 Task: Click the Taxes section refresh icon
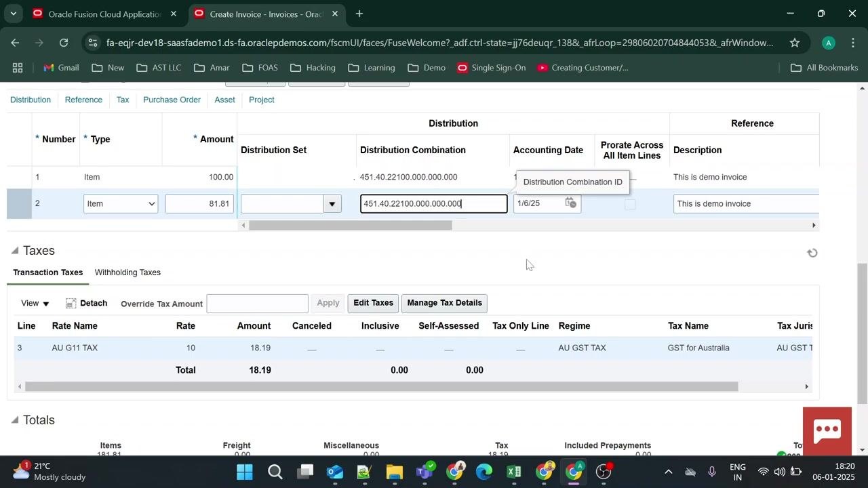812,253
